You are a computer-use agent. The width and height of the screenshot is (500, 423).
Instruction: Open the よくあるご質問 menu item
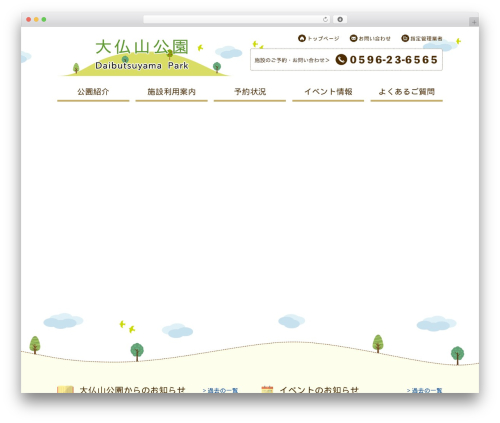pyautogui.click(x=407, y=92)
